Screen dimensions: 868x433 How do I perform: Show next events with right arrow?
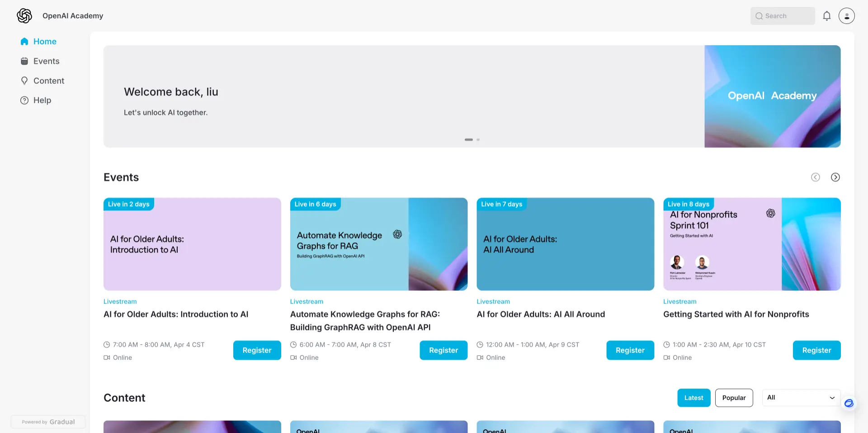835,177
